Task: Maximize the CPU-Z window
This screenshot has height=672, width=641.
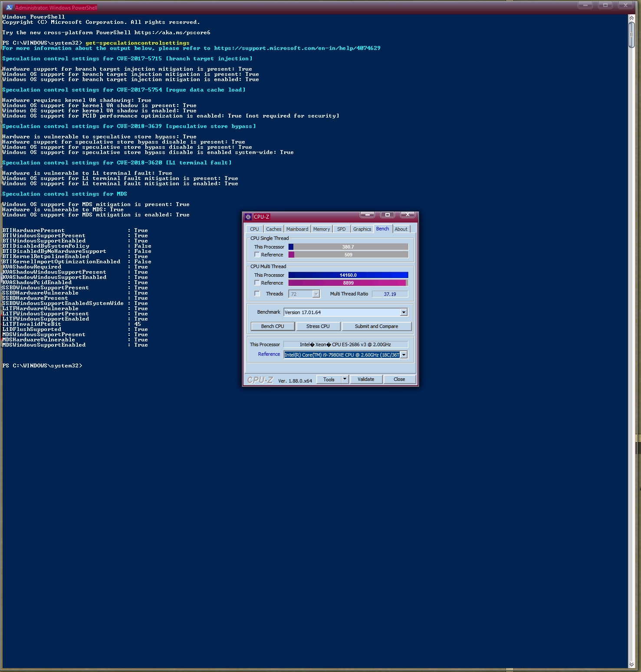Action: coord(387,215)
